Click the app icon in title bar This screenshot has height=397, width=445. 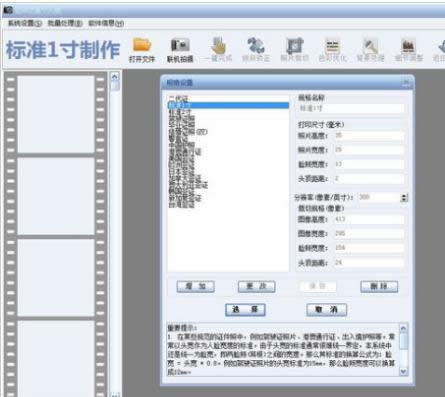(8, 10)
